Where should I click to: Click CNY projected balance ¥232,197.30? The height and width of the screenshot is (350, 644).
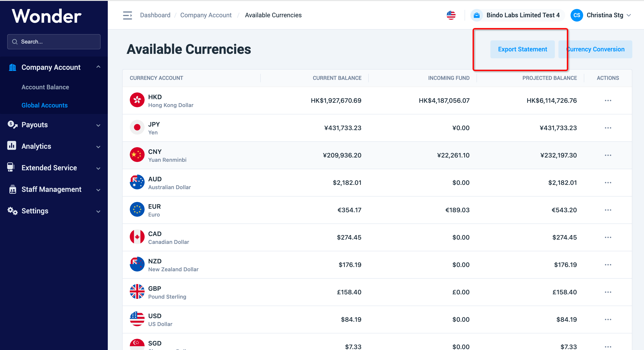point(558,155)
